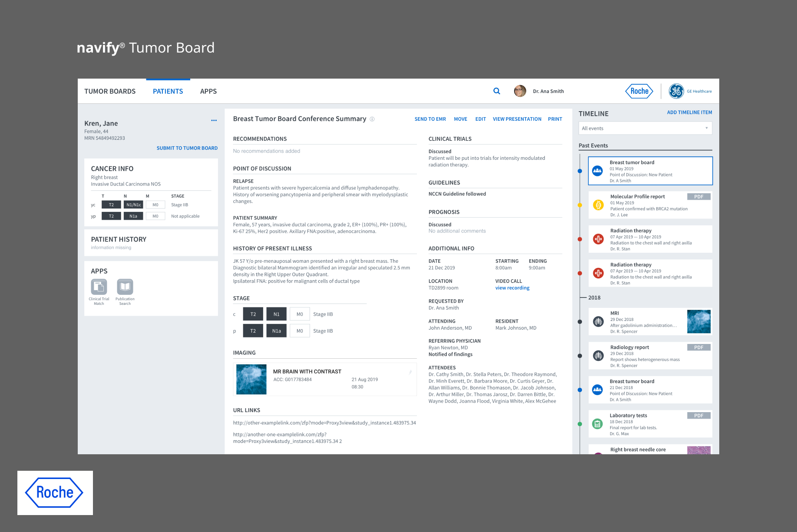Screen dimensions: 797x532
Task: Switch to the Tumor Boards tab
Action: (x=110, y=91)
